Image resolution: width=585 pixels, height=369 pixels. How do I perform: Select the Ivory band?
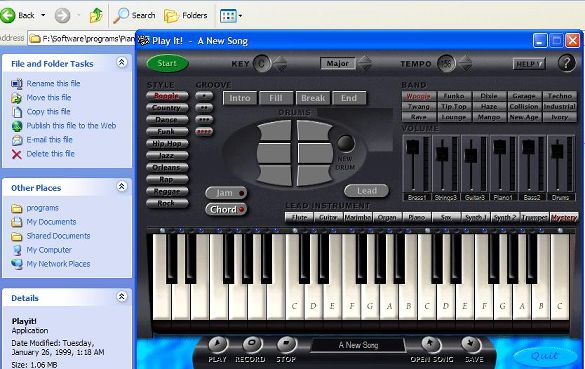pyautogui.click(x=560, y=117)
